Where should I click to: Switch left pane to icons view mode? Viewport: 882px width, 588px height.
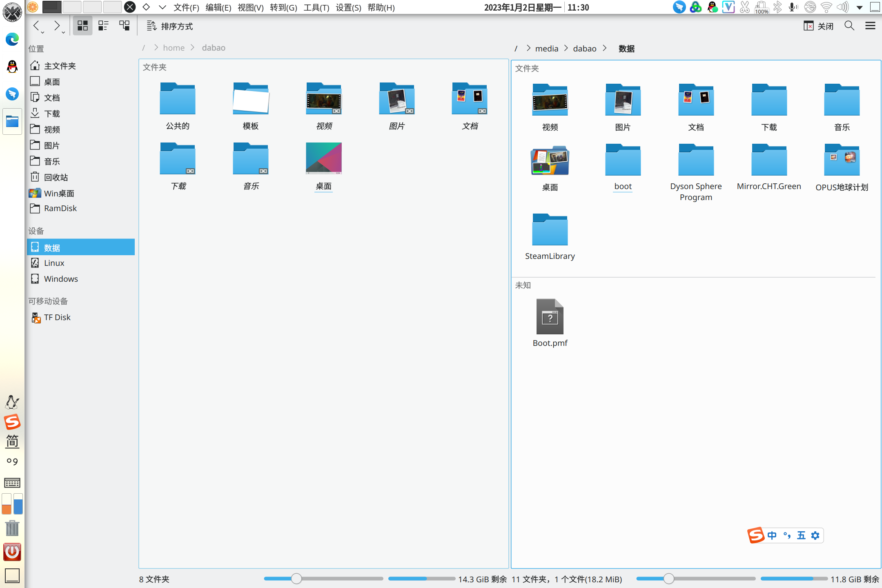coord(82,25)
